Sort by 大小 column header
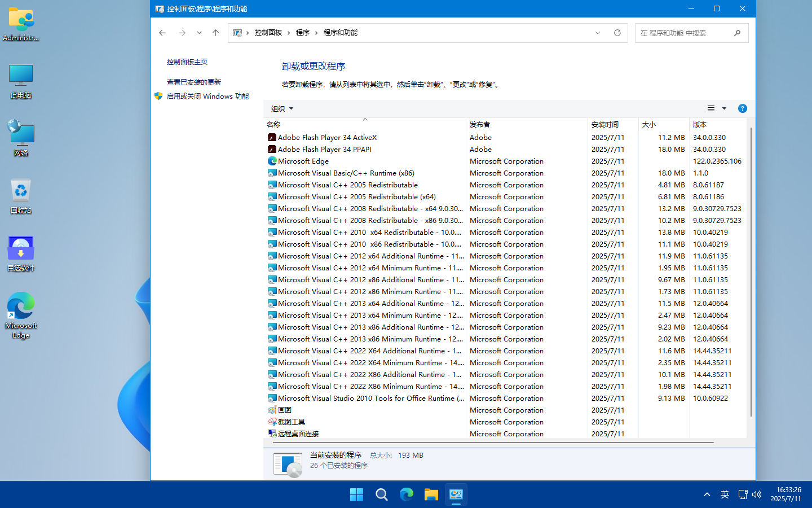The image size is (812, 508). point(664,124)
